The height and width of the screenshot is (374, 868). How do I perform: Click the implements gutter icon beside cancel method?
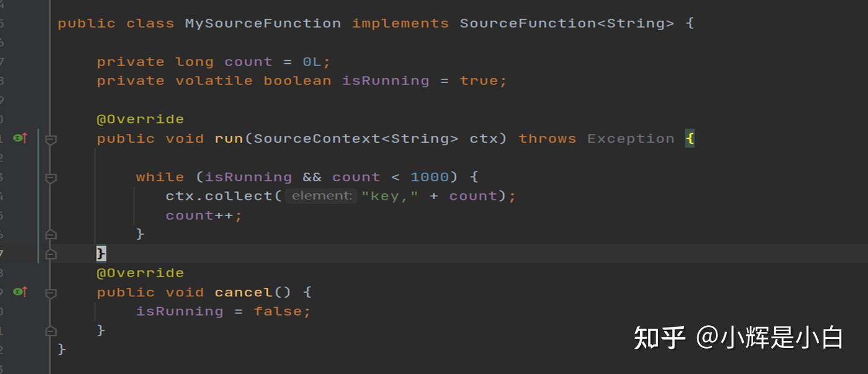point(20,292)
